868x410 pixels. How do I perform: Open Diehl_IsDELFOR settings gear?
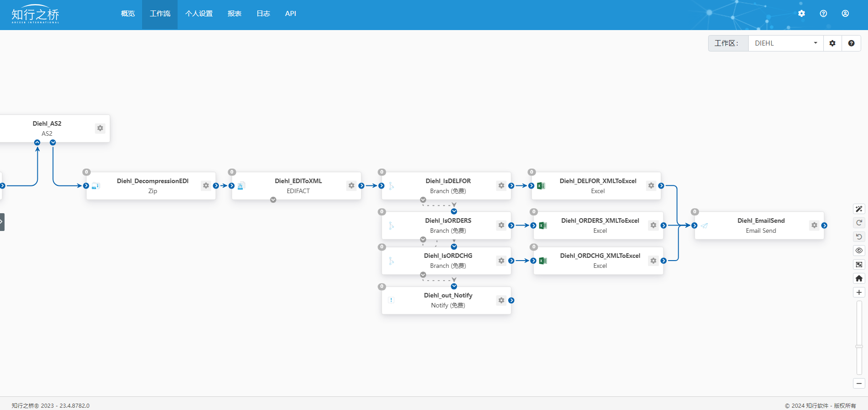(501, 185)
